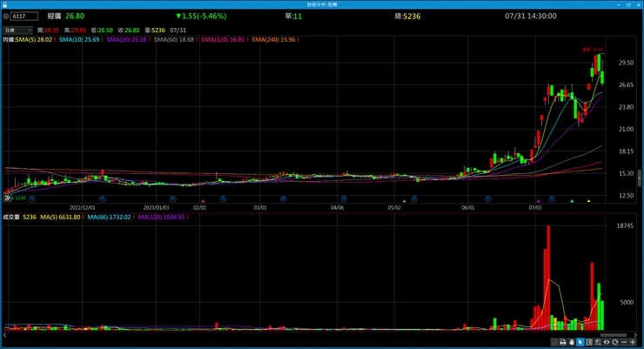644x349 pixels.
Task: Click the split-panel layout icon
Action: tap(589, 342)
